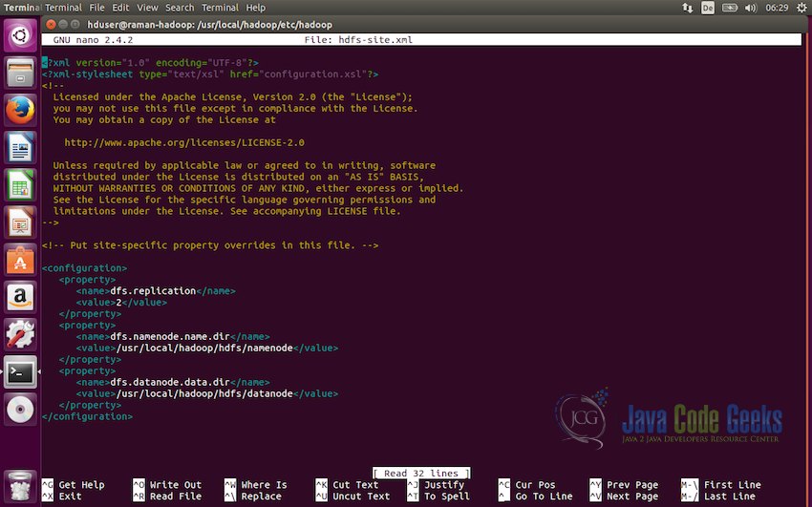Click the Get Help nano shortcut

[81, 485]
